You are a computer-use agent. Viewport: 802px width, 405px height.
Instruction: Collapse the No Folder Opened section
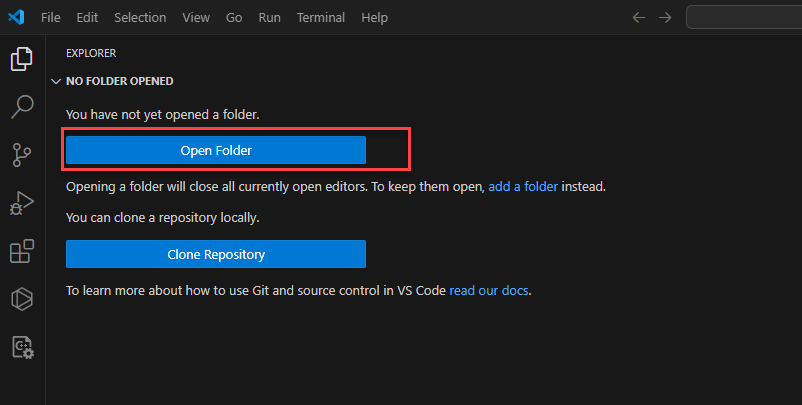pos(56,82)
